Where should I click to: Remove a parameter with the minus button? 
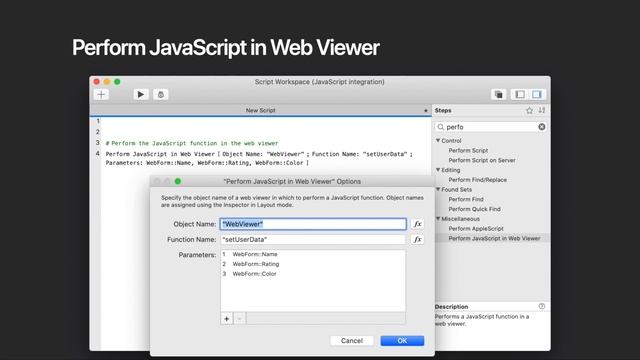(240, 319)
